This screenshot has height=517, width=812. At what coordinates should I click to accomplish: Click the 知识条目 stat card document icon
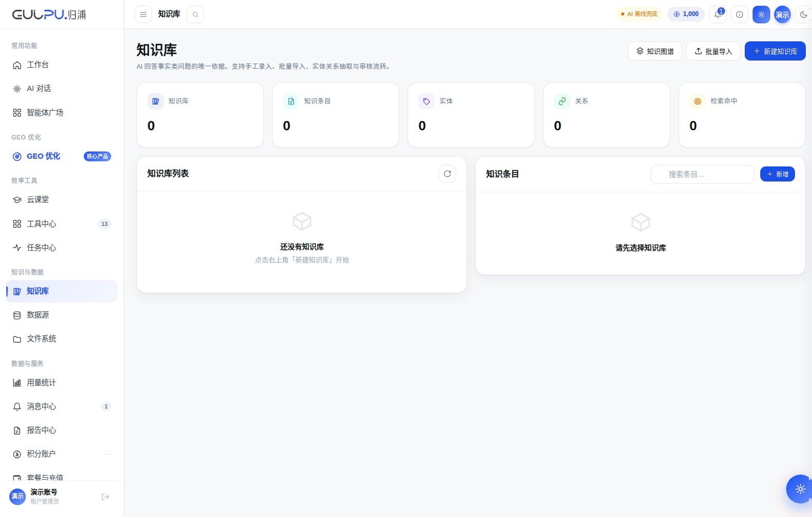291,101
